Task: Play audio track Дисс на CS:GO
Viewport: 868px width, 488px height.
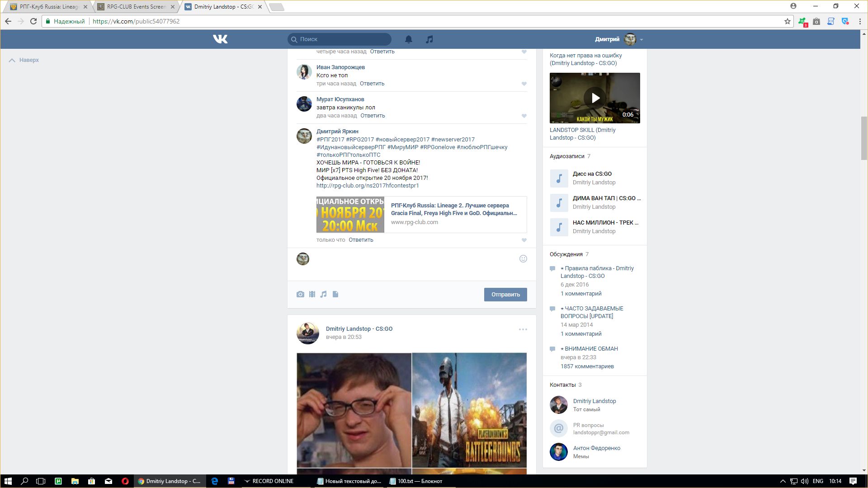Action: tap(559, 178)
